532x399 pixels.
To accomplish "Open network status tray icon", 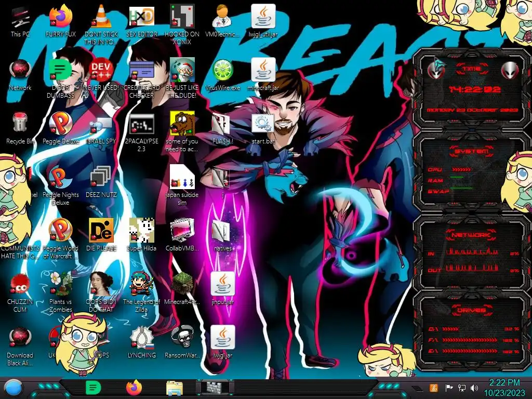I will click(x=462, y=388).
